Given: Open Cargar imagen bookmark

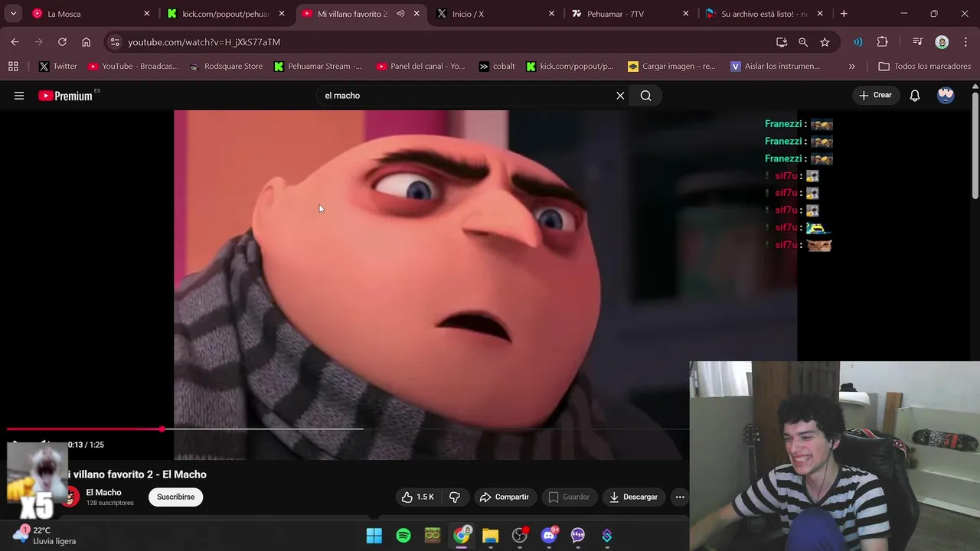Looking at the screenshot, I should pos(671,67).
